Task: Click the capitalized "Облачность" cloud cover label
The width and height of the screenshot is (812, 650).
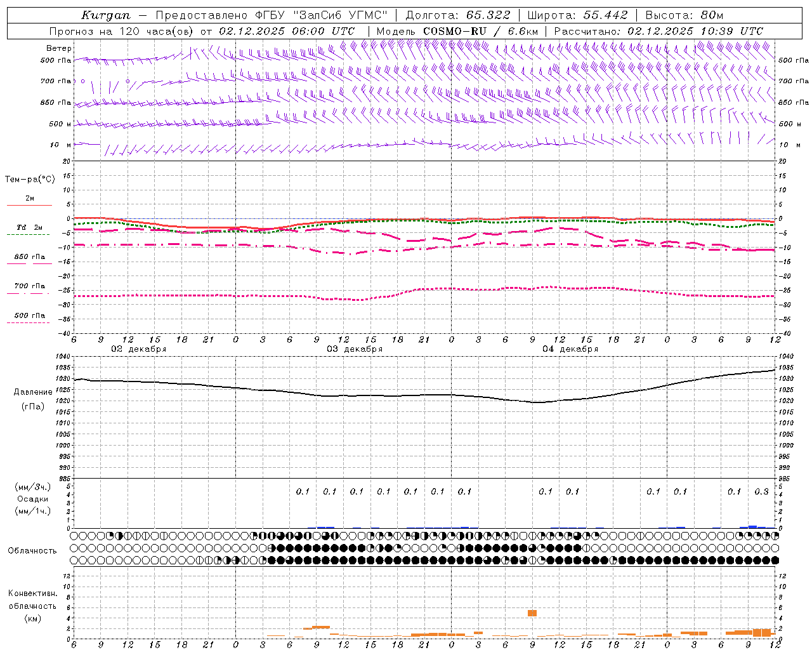Action: coord(32,550)
